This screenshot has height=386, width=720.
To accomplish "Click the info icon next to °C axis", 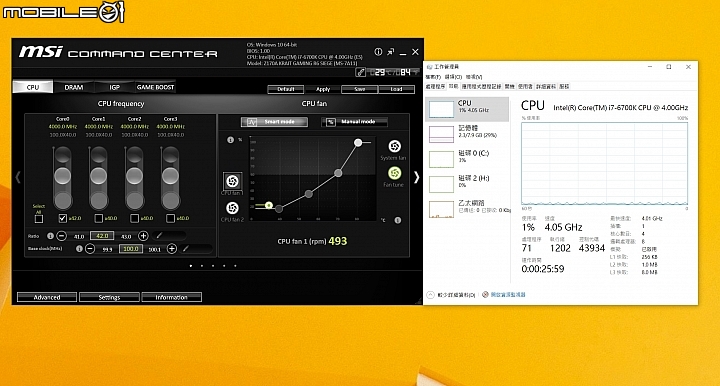I will (x=398, y=220).
